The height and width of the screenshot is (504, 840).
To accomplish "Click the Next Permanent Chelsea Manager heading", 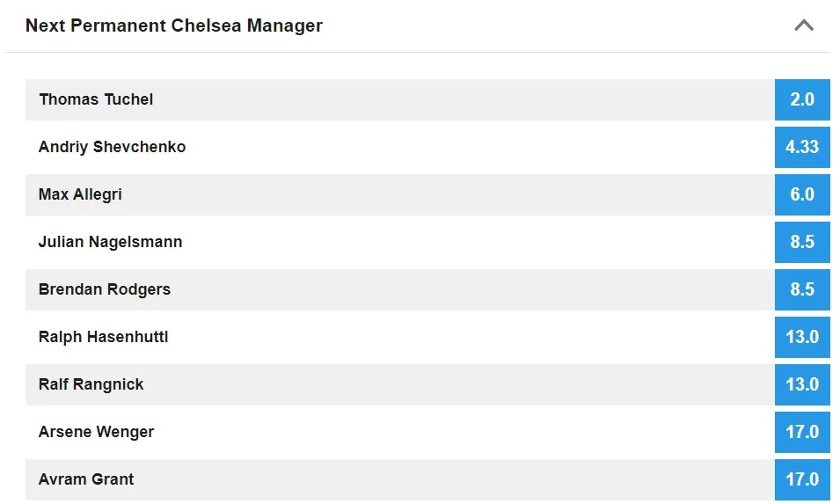I will [174, 26].
